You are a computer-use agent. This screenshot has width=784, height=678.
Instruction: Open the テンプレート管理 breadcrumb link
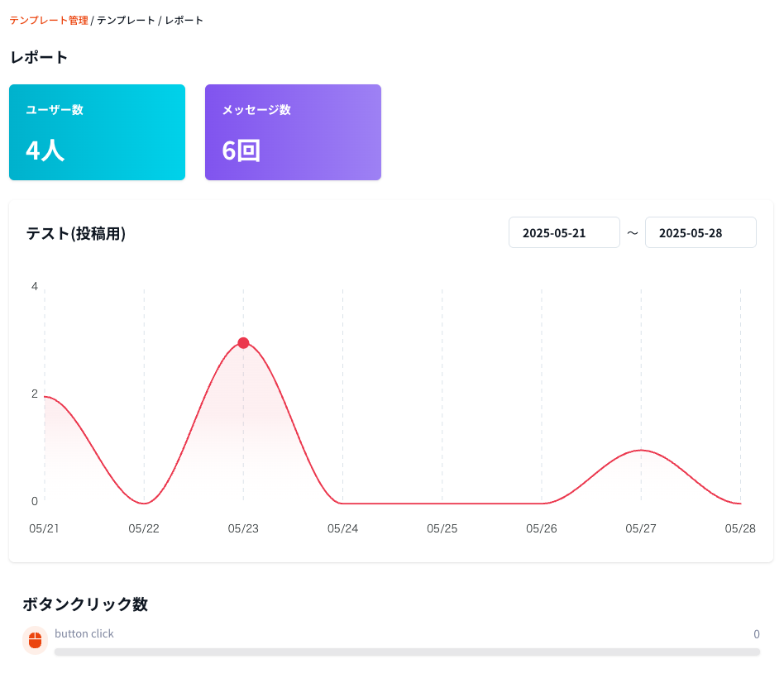[x=49, y=20]
